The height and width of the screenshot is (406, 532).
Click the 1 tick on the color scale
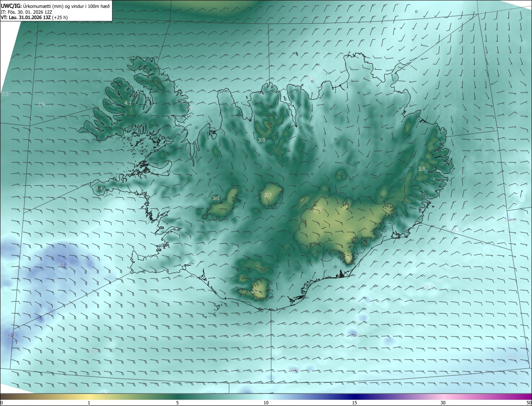pyautogui.click(x=89, y=403)
